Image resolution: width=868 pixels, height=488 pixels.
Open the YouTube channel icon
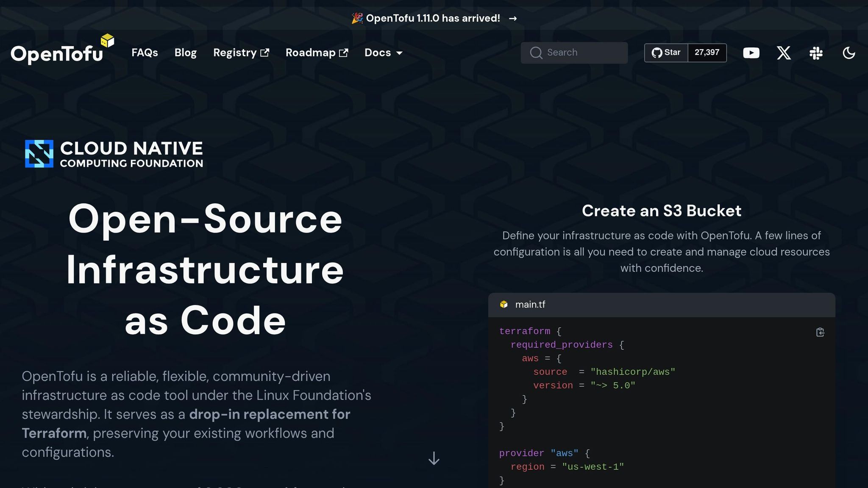751,53
